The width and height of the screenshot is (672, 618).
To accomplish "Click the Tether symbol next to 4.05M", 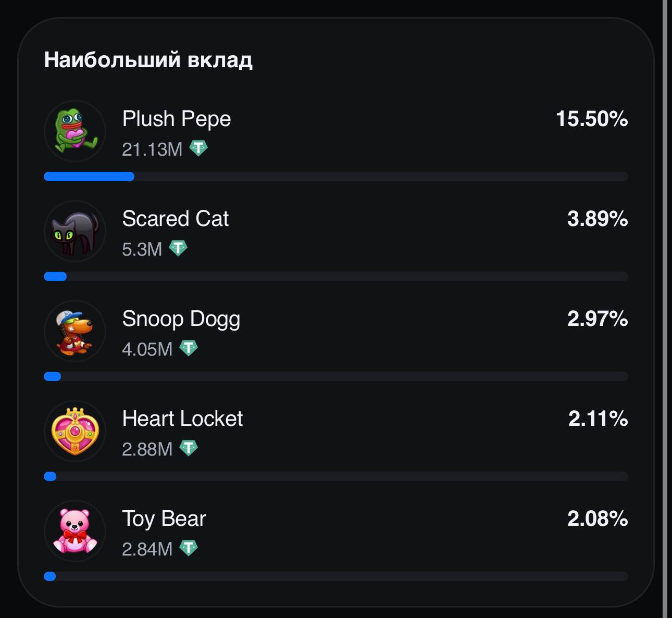I will 189,348.
